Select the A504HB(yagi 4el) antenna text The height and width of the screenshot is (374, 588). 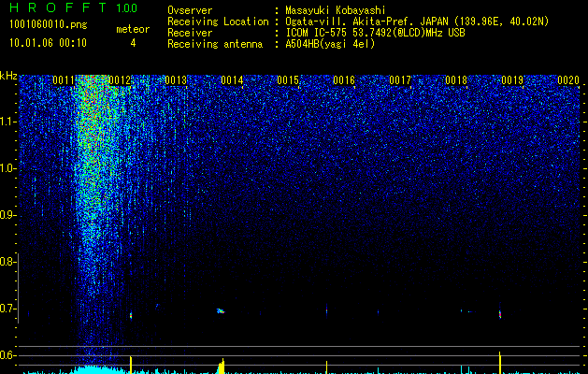pos(330,44)
